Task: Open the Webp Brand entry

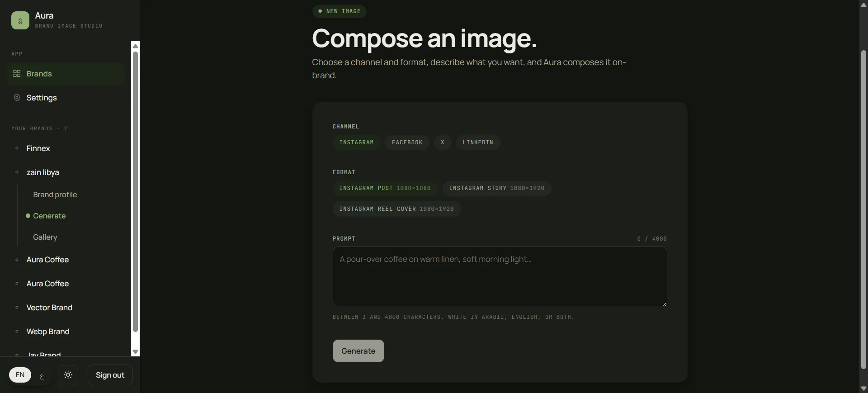Action: [x=66, y=331]
